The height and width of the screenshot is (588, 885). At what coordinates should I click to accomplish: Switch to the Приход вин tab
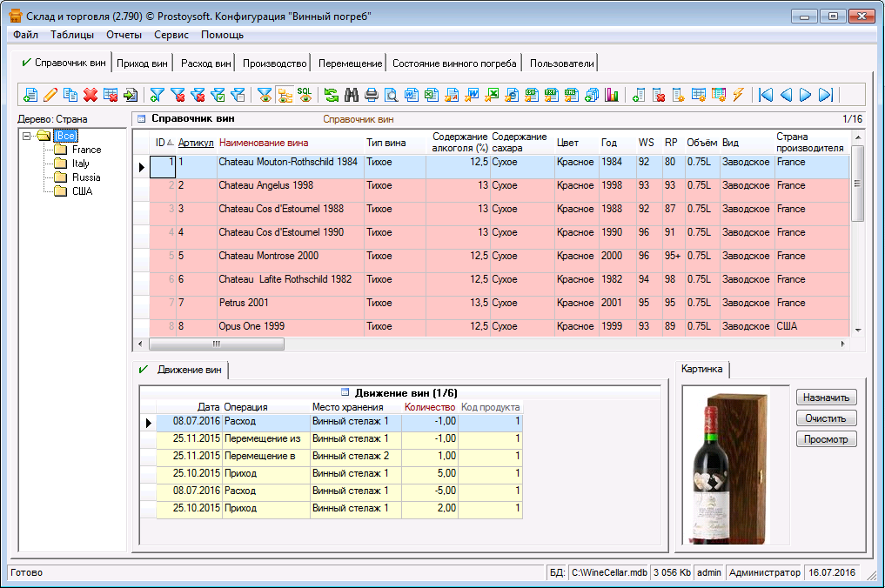143,63
